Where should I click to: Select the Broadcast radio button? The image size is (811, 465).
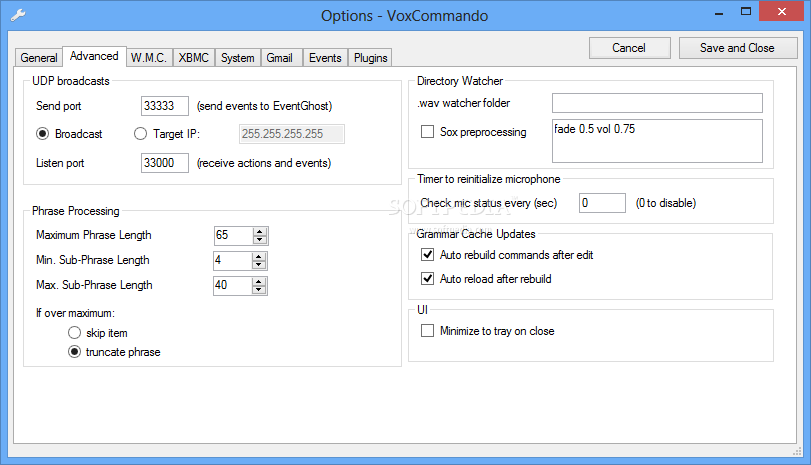click(x=42, y=134)
